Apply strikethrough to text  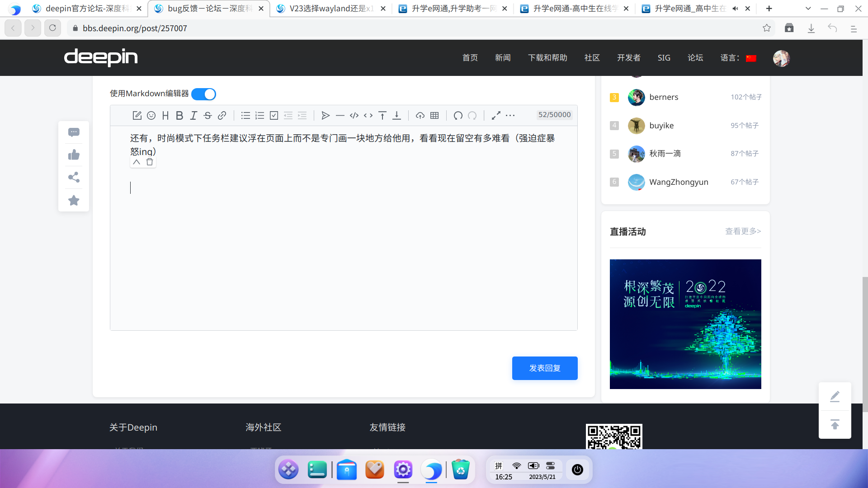pyautogui.click(x=208, y=115)
